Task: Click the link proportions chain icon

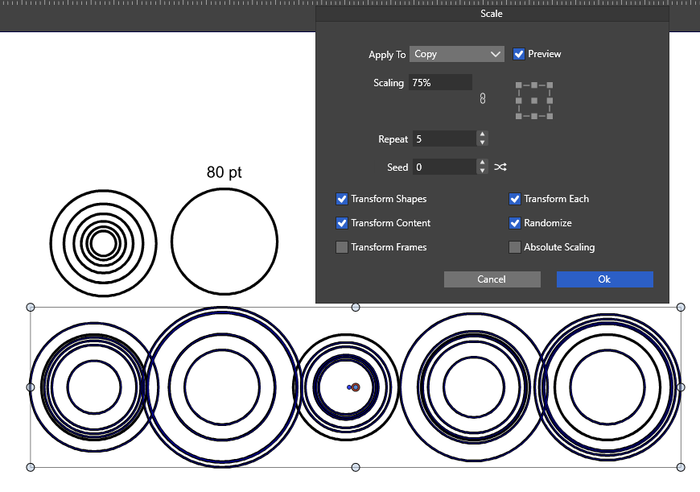Action: [482, 99]
